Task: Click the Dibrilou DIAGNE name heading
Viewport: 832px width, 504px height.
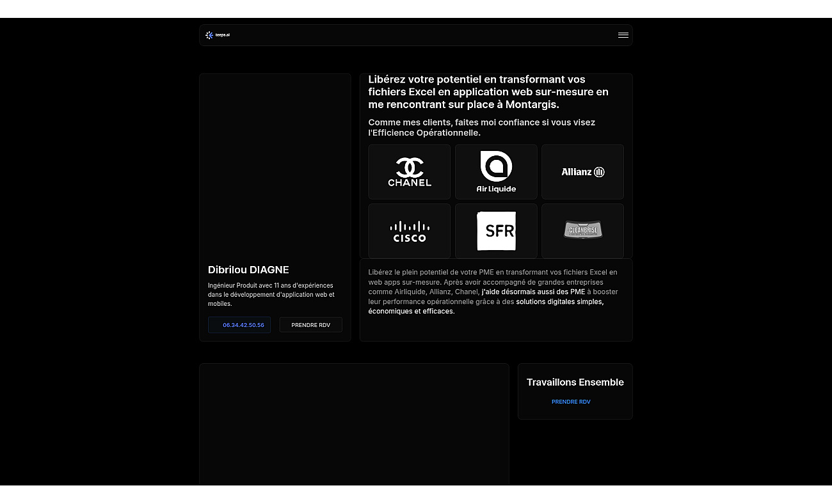Action: [x=248, y=270]
